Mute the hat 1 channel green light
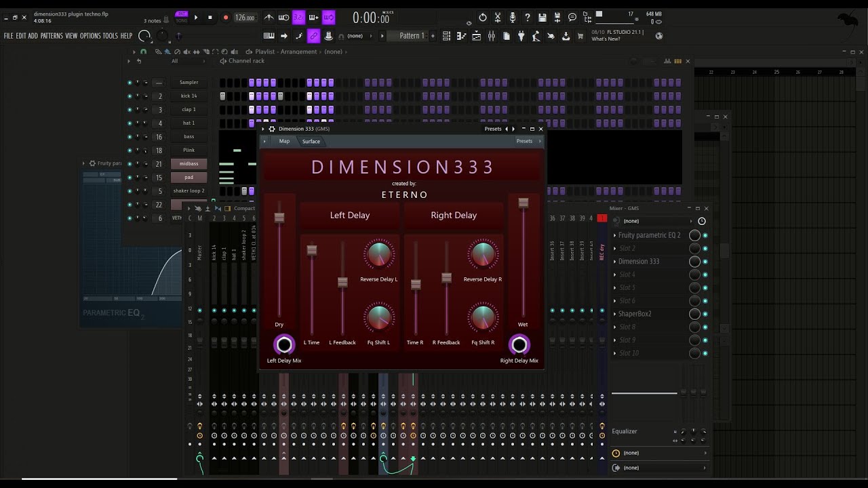This screenshot has height=488, width=868. point(130,123)
